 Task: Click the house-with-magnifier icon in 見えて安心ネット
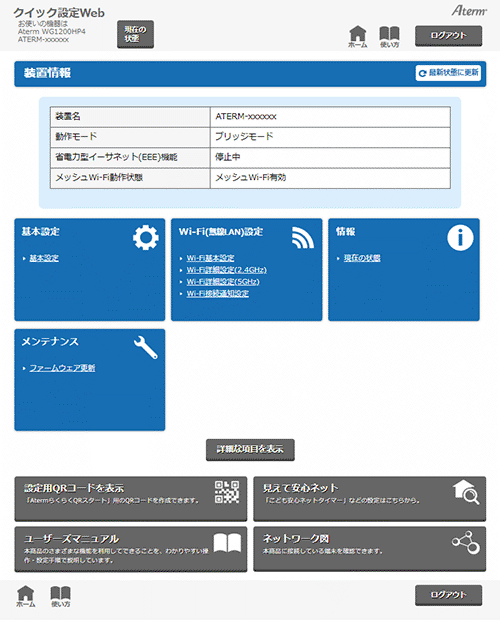(466, 492)
